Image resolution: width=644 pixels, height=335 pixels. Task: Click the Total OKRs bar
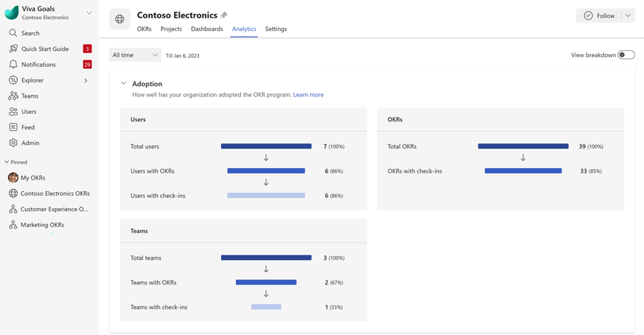pyautogui.click(x=523, y=146)
